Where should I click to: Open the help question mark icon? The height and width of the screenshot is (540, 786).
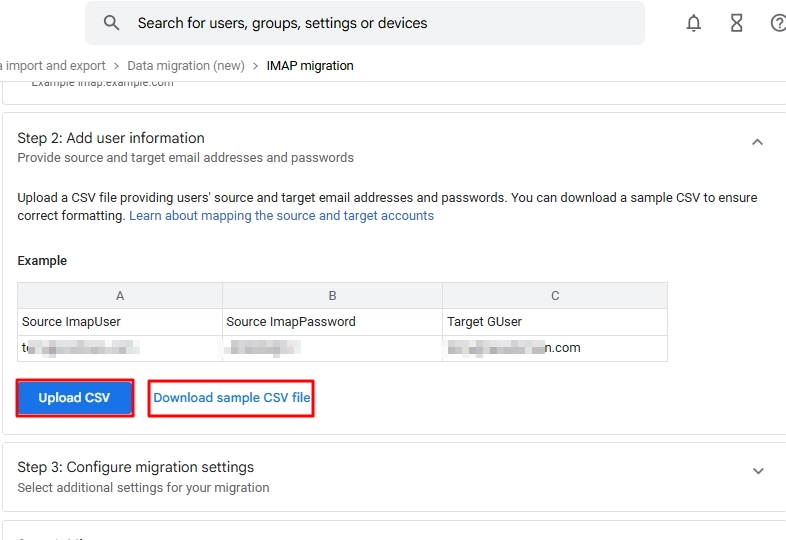tap(778, 23)
